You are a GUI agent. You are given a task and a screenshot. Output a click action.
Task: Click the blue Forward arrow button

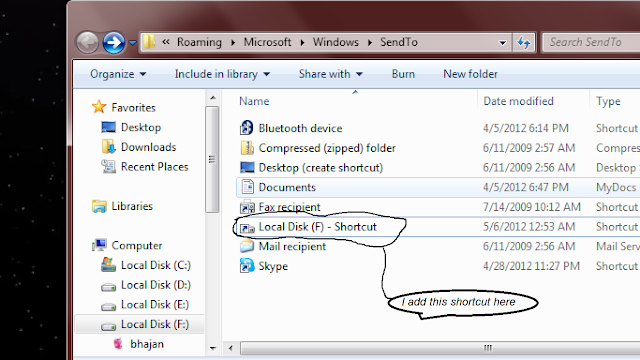click(x=113, y=42)
